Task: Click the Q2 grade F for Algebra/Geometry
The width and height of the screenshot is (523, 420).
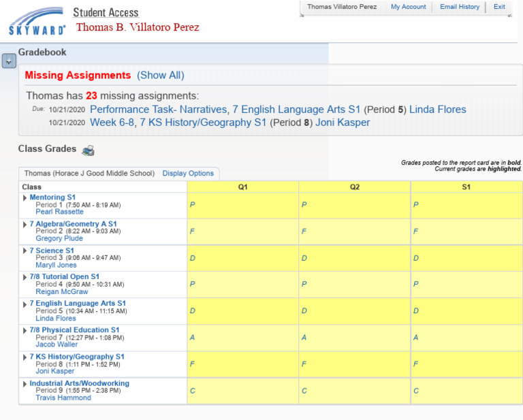Action: click(x=304, y=231)
